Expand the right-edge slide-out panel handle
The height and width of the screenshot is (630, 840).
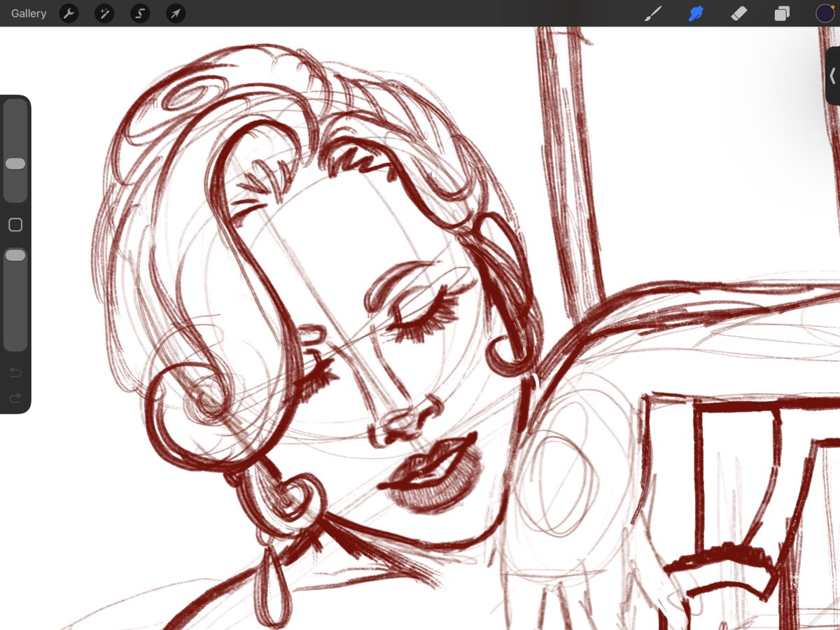(x=833, y=76)
